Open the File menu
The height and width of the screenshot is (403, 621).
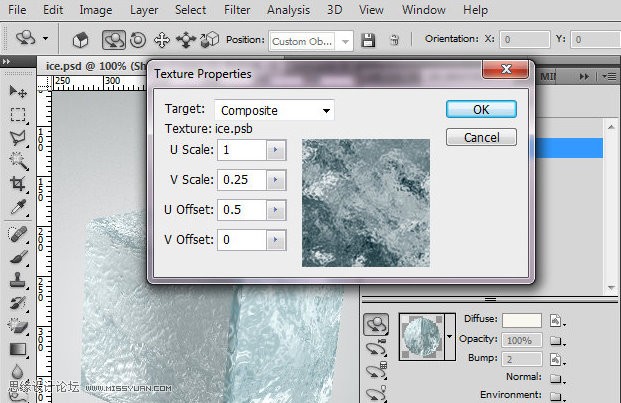17,10
